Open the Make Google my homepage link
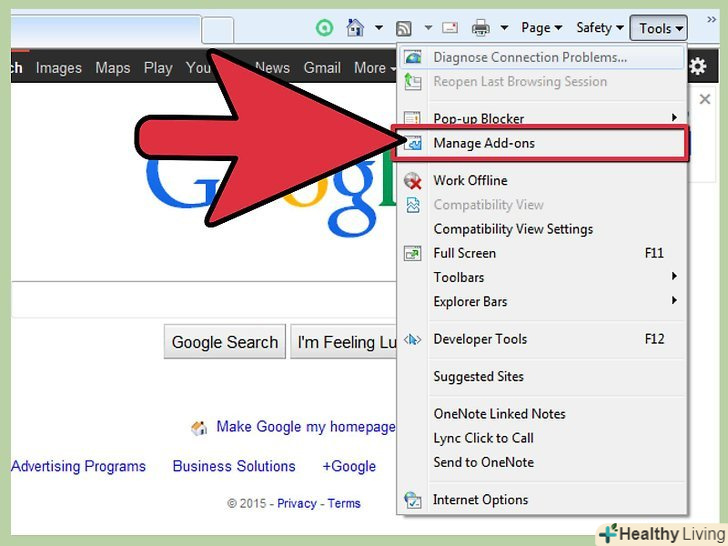Viewport: 728px width, 546px height. [306, 427]
